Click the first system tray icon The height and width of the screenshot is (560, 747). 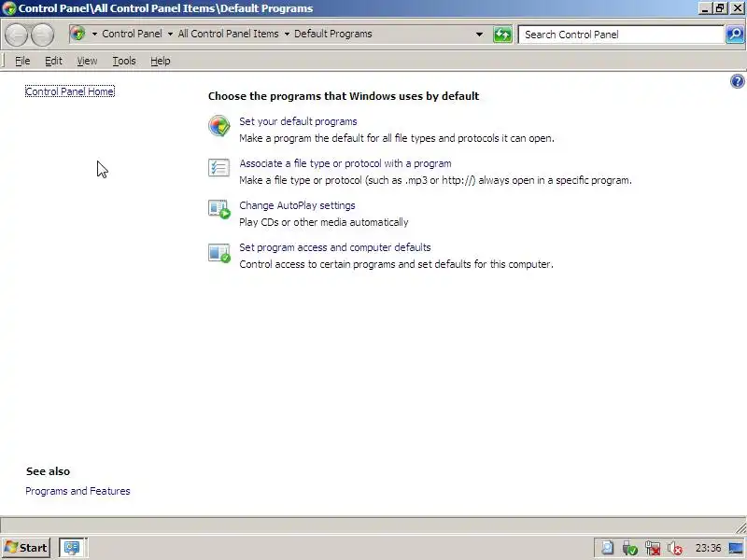(x=608, y=548)
